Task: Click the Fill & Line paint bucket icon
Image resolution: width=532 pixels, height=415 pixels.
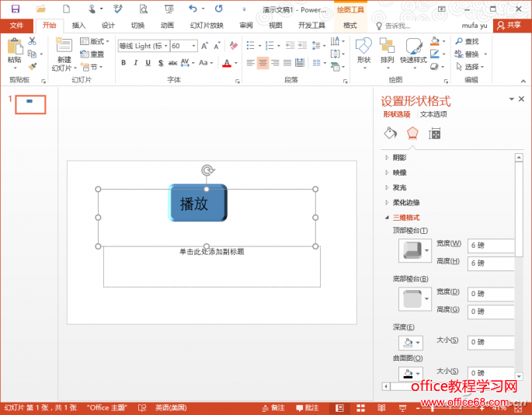Action: 390,133
